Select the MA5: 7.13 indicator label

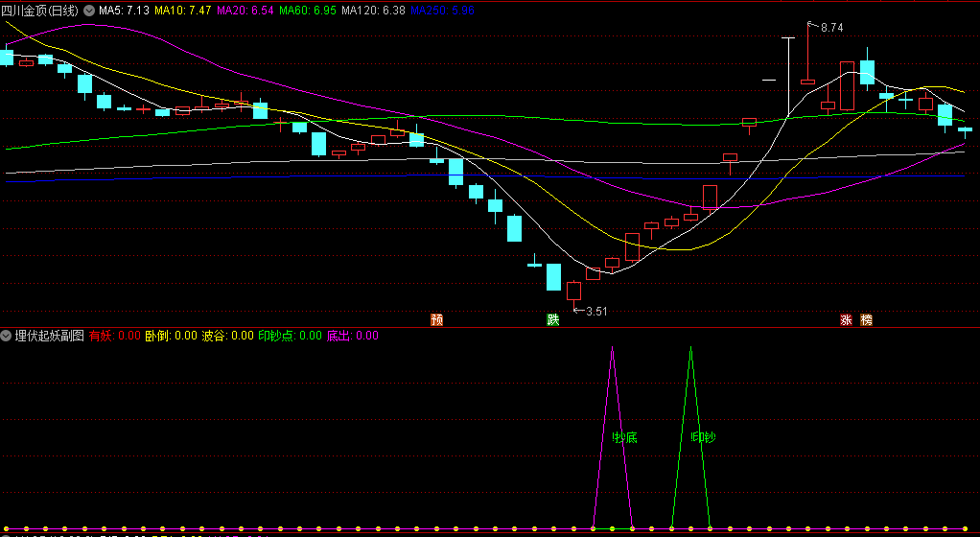point(124,11)
